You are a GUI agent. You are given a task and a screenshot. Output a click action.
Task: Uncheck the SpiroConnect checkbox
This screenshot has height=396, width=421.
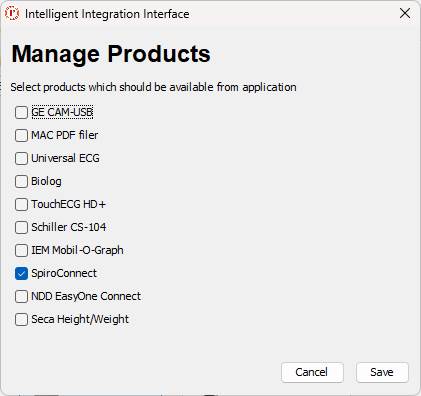coord(21,274)
